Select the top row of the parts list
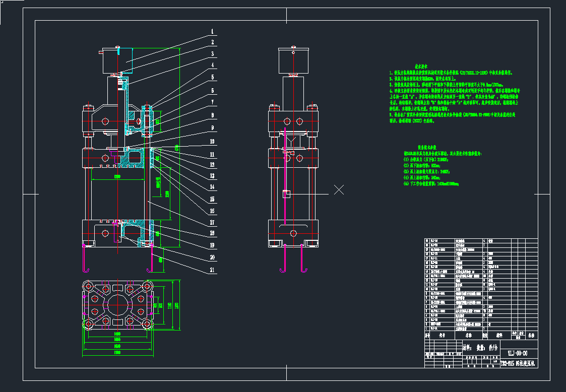 point(475,241)
